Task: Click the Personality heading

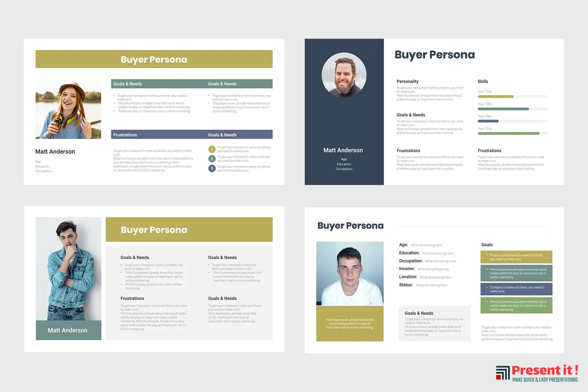Action: coord(407,81)
